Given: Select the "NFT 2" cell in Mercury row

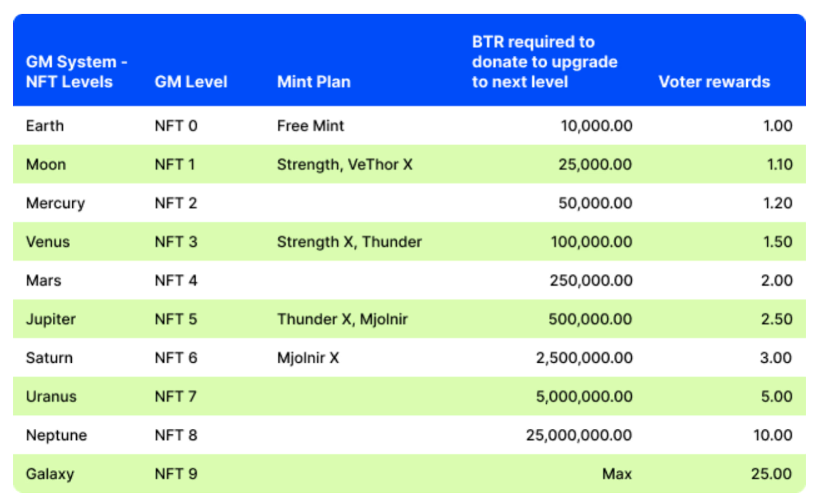Looking at the screenshot, I should 176,203.
